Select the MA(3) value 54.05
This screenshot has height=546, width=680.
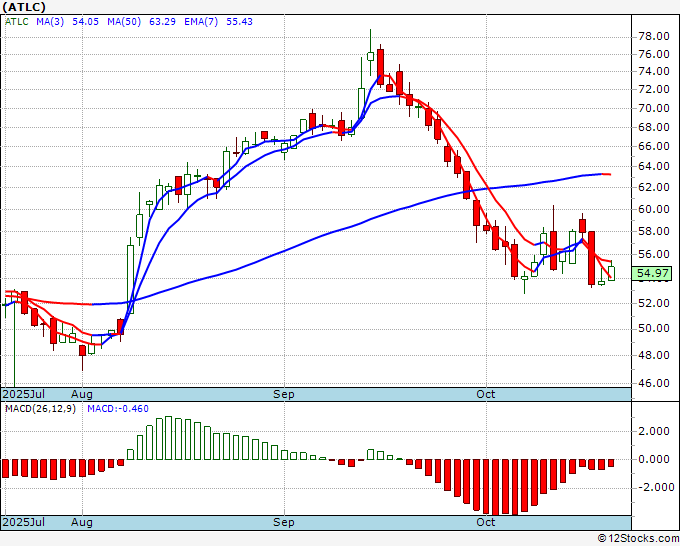point(85,22)
